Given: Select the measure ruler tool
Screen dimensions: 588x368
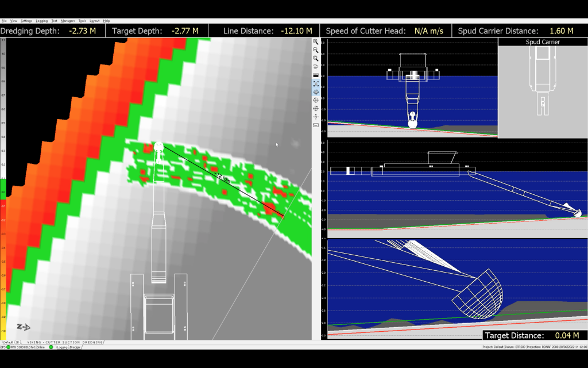Looking at the screenshot, I should tap(316, 75).
